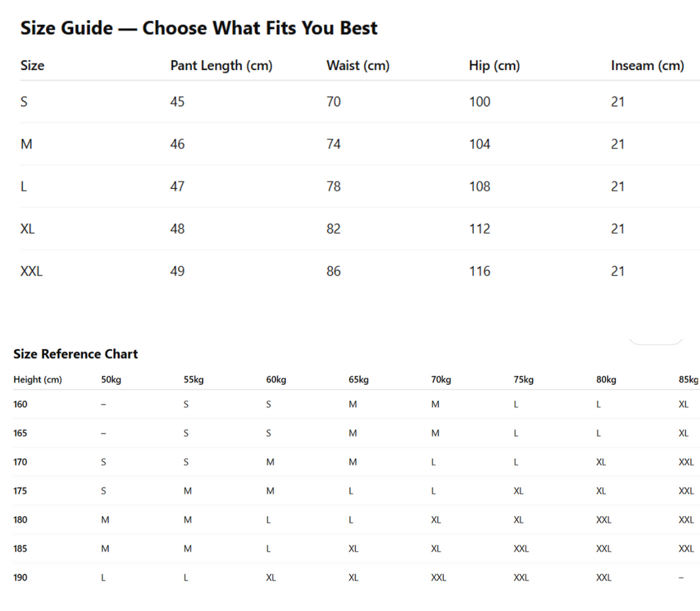The width and height of the screenshot is (700, 611).
Task: Select the Pant Length (cm) column header
Action: (x=221, y=65)
